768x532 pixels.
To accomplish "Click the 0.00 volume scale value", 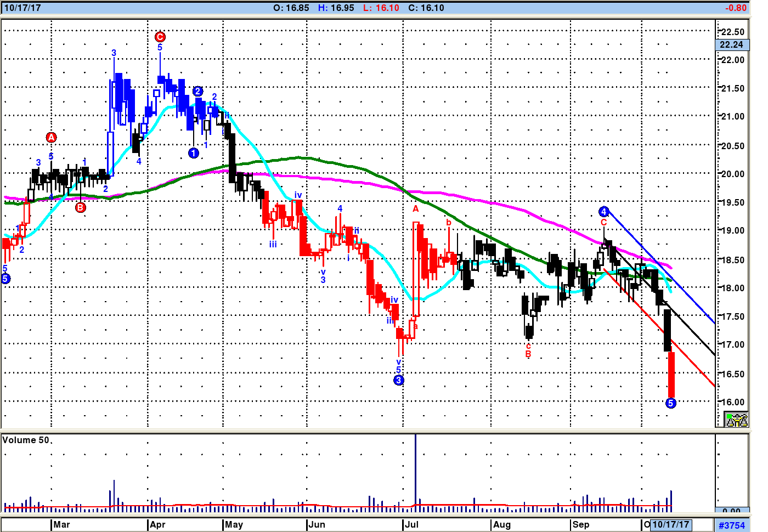I will [732, 511].
